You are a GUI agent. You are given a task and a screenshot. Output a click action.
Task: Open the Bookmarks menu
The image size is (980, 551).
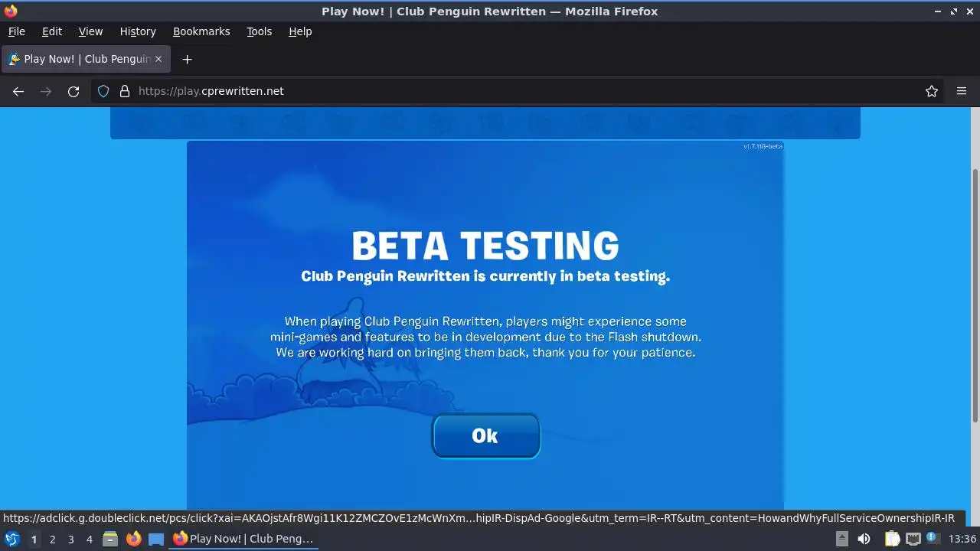201,31
